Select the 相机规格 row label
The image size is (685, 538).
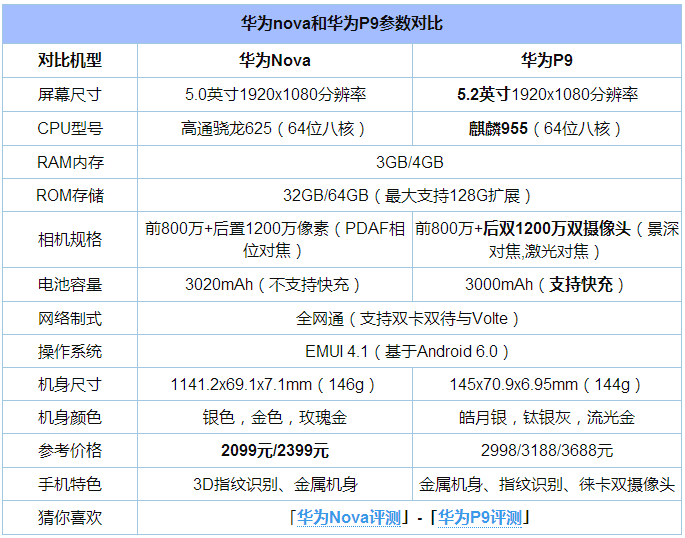70,240
